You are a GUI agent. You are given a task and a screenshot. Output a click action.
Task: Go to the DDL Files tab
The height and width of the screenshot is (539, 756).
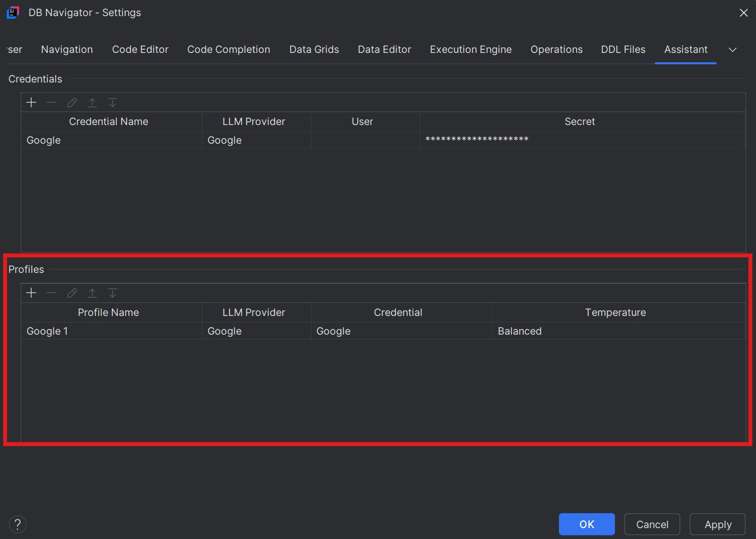[x=623, y=50]
